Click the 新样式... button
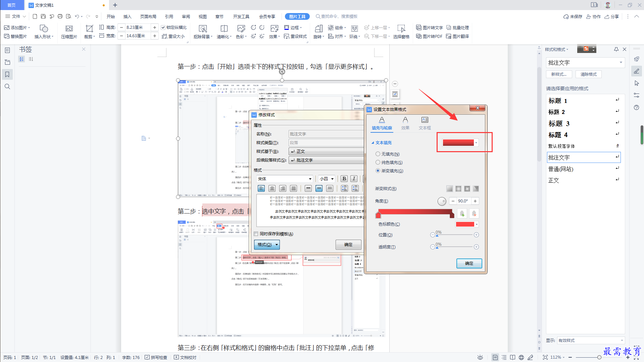Viewport: 644px width, 362px height. pos(559,74)
